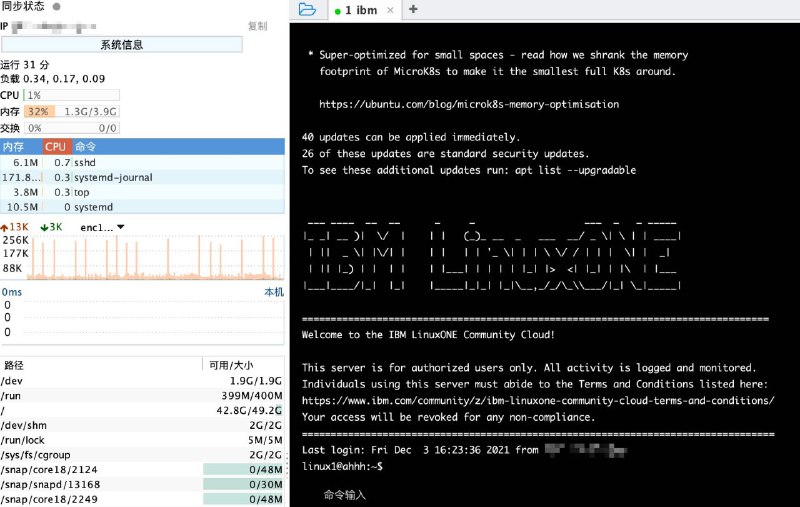Select the sshd process row

tap(142, 162)
